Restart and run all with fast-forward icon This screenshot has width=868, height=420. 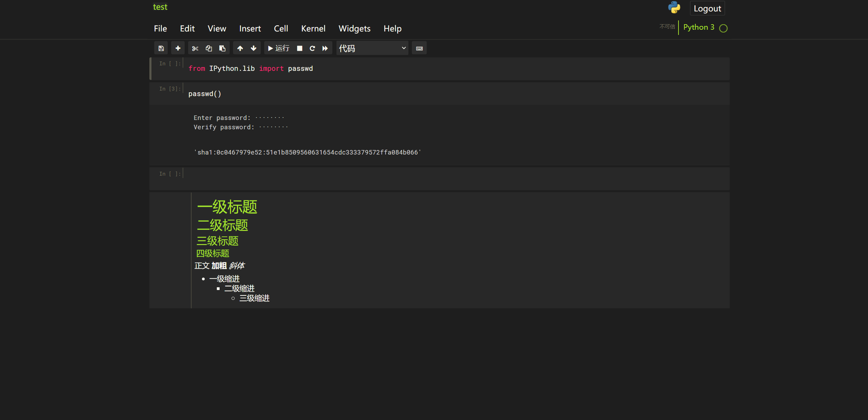tap(325, 48)
